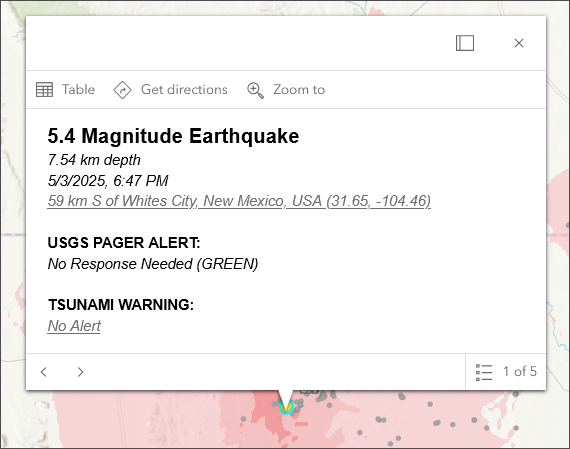The width and height of the screenshot is (570, 449).
Task: Open the 1 of 5 feature list
Action: (x=506, y=372)
